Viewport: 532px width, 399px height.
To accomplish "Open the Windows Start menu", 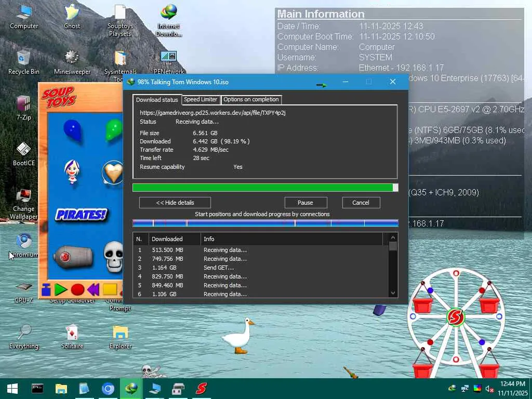I will point(12,389).
